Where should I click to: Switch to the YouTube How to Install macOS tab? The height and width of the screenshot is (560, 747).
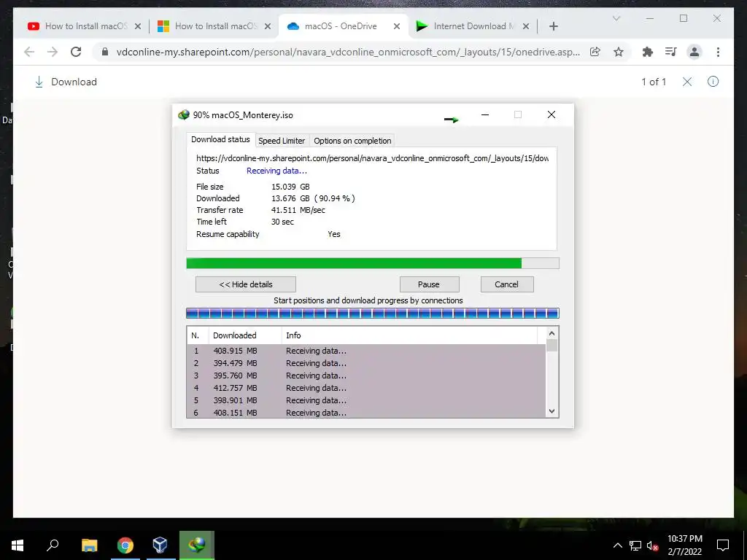86,26
